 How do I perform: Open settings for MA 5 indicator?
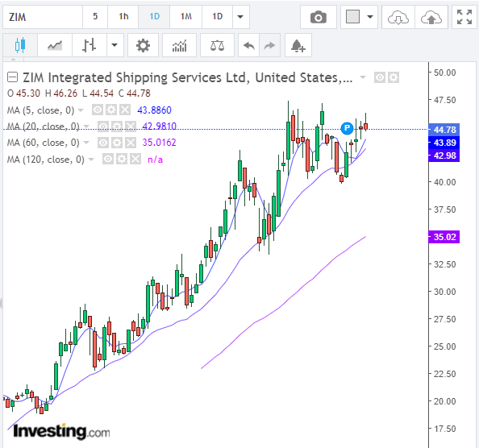[x=111, y=110]
